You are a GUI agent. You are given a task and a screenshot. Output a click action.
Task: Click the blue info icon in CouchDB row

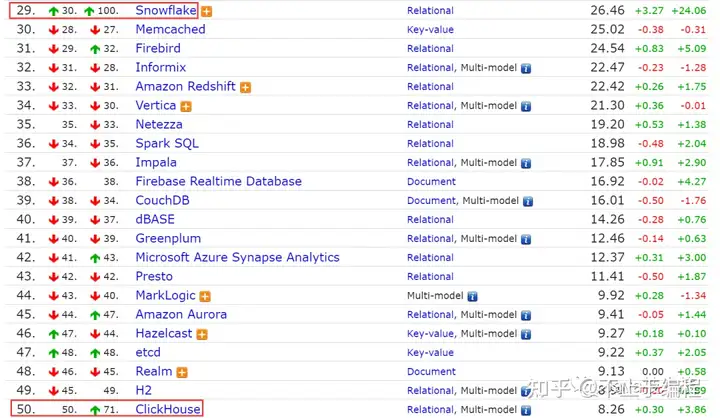click(x=528, y=202)
